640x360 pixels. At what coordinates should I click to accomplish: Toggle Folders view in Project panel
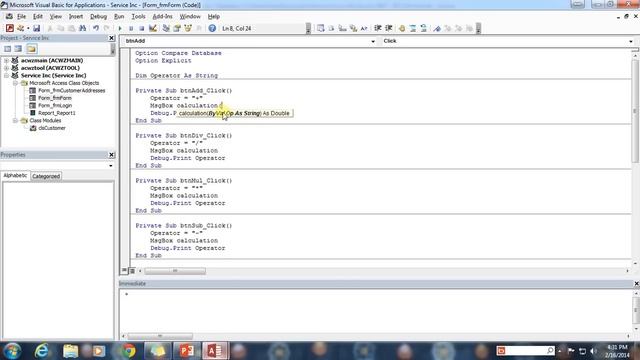[31, 49]
